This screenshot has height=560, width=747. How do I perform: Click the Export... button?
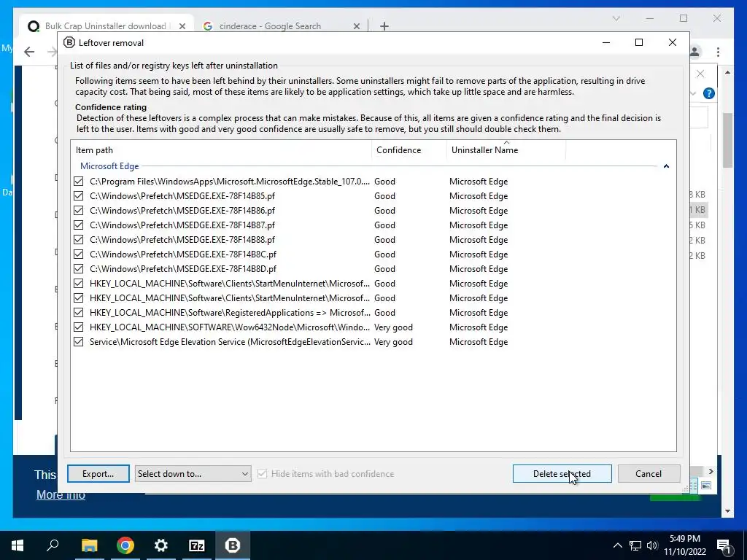pyautogui.click(x=98, y=474)
